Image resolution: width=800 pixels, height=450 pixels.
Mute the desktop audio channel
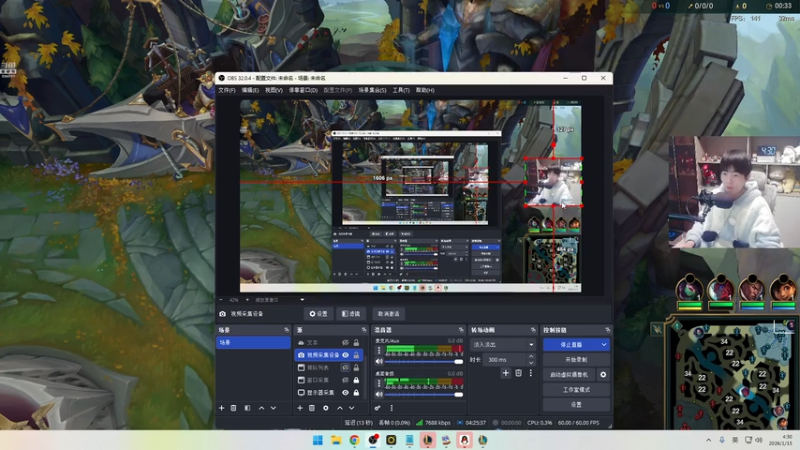tap(379, 394)
